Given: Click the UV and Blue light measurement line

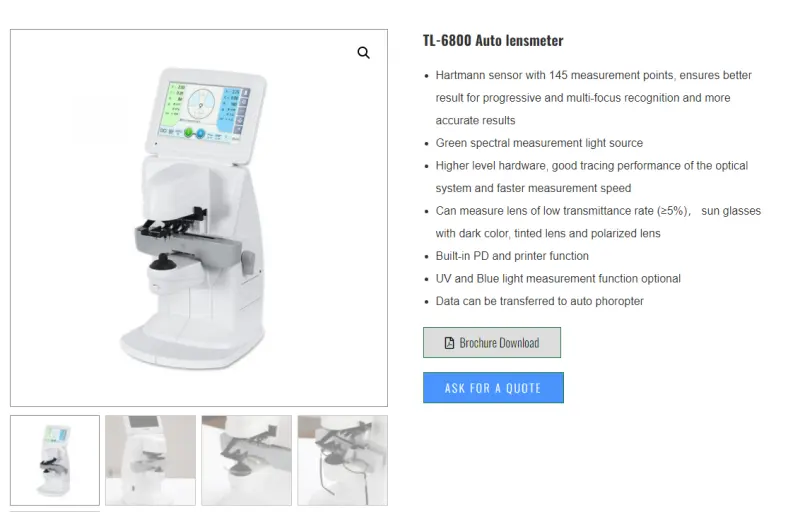Looking at the screenshot, I should point(558,278).
